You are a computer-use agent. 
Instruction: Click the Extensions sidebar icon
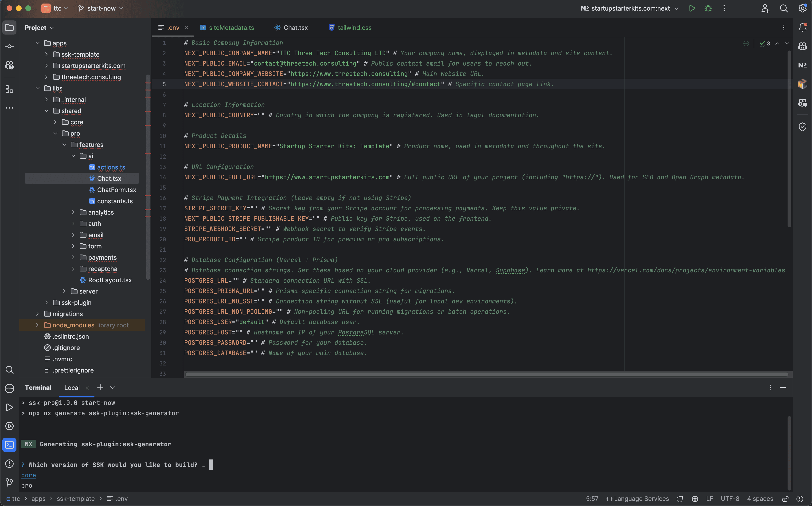(9, 90)
